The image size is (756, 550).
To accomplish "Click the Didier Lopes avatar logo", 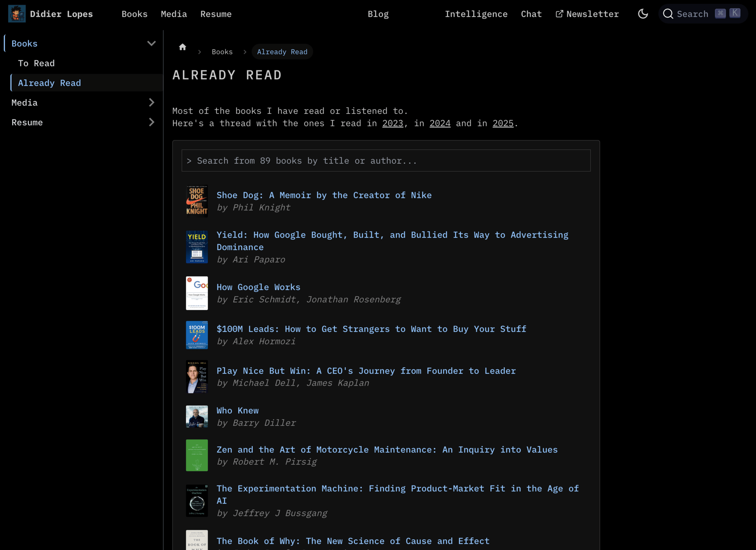I will coord(17,14).
